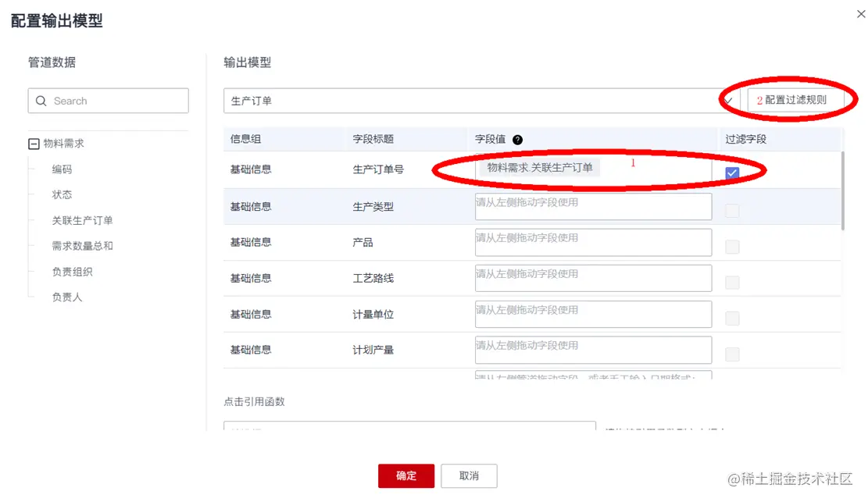Check filter field for 计量单位 row
Image resolution: width=868 pixels, height=502 pixels.
coord(732,319)
